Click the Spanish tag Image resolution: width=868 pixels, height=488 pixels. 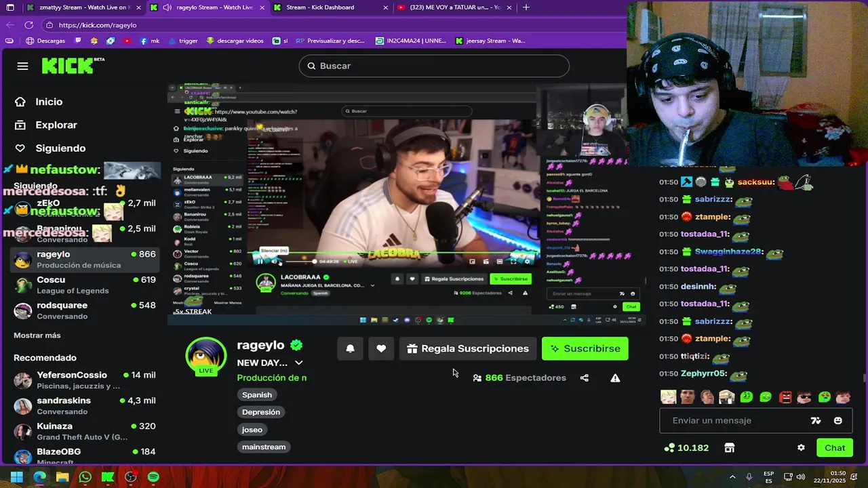pyautogui.click(x=257, y=394)
